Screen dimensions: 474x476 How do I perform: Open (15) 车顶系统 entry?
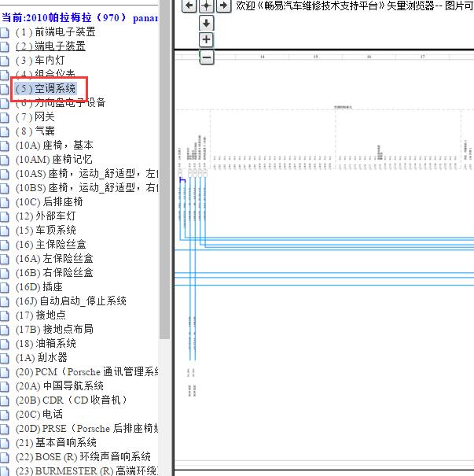[46, 230]
